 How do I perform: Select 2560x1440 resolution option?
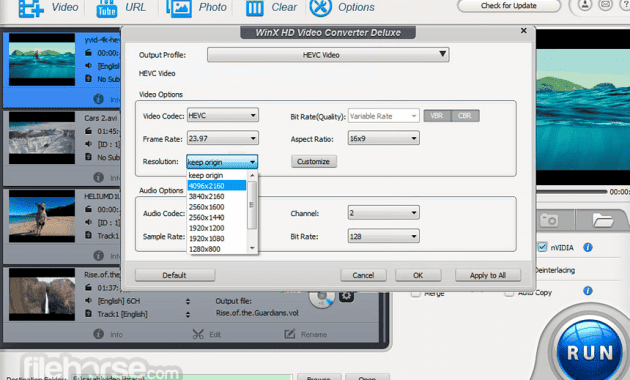[217, 217]
